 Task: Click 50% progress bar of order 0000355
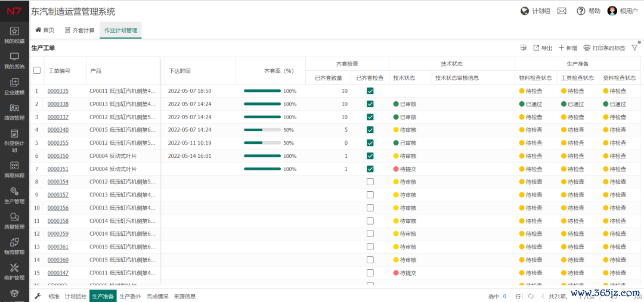(262, 143)
